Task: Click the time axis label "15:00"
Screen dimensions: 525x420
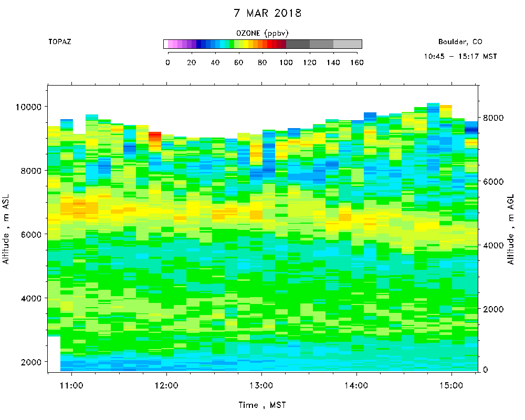Action: pos(451,385)
